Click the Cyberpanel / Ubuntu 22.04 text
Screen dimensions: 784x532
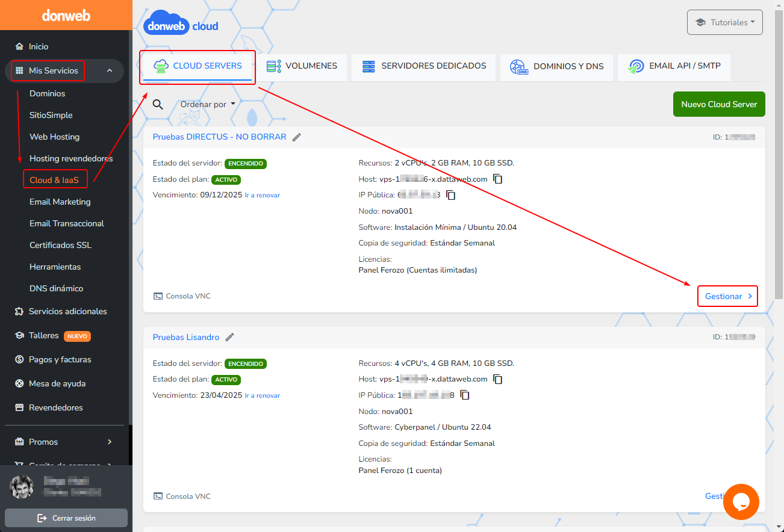443,427
